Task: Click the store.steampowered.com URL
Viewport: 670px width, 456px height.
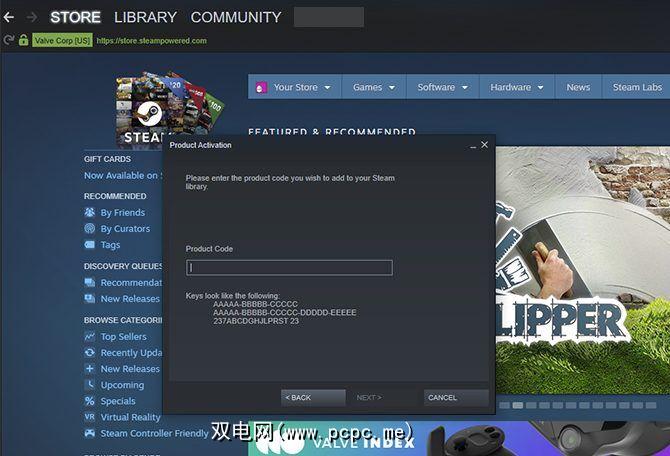Action: [x=152, y=41]
